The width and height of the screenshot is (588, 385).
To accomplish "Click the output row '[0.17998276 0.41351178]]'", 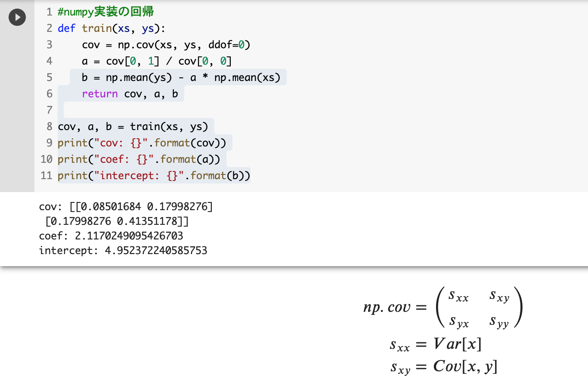I will point(117,221).
